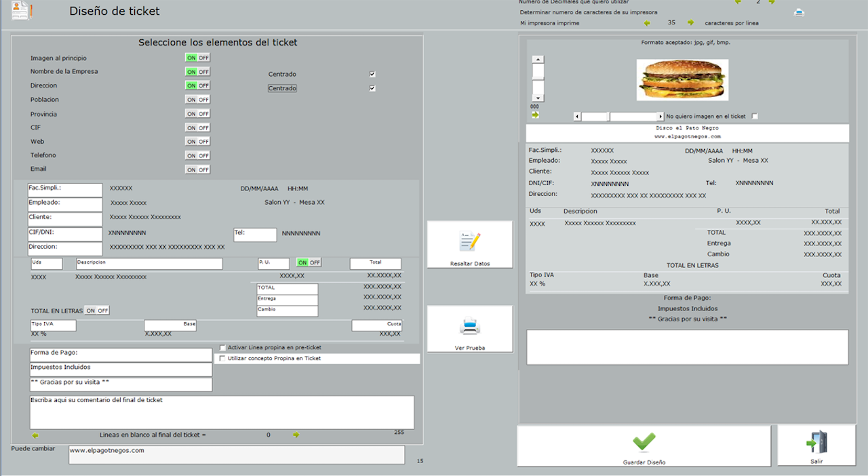Screen dimensions: 868x476
Task: Uncheck Centrado for Nombre de la Empresa
Action: [x=372, y=74]
